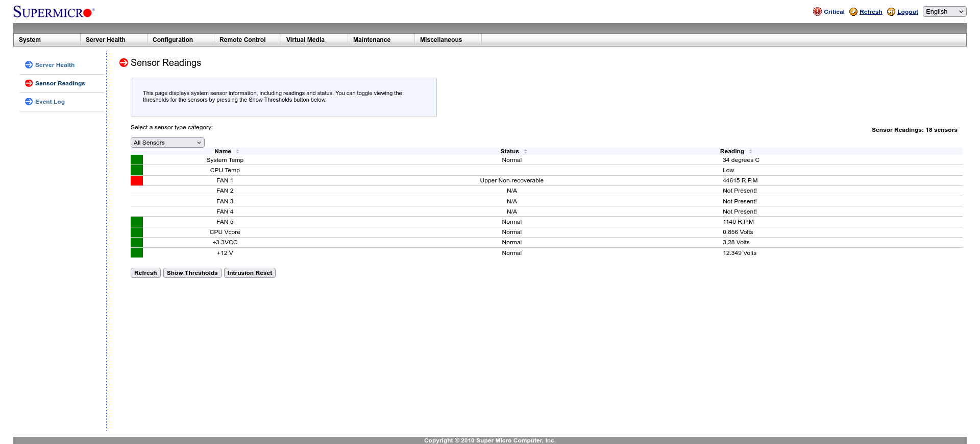980x444 pixels.
Task: Click the Refresh button below the table
Action: (x=145, y=273)
